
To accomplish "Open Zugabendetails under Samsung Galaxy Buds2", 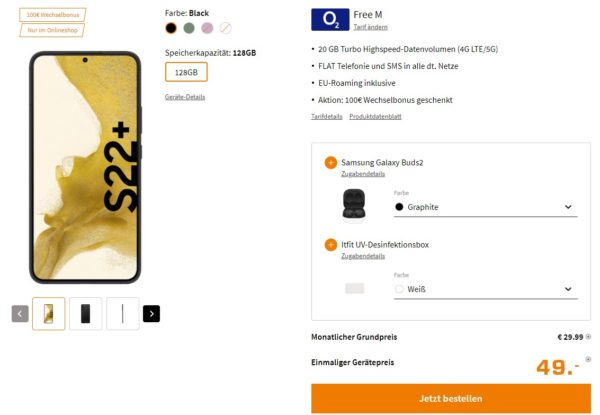I will pyautogui.click(x=363, y=174).
